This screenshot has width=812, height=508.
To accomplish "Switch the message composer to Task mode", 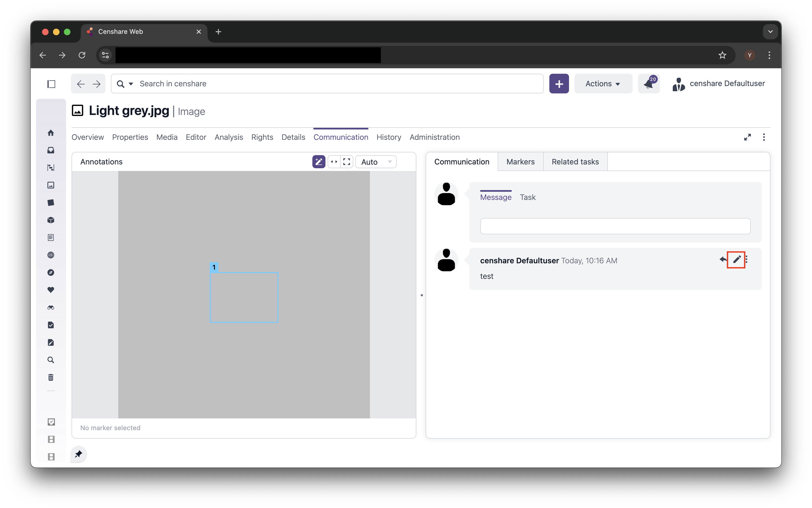I will (527, 197).
